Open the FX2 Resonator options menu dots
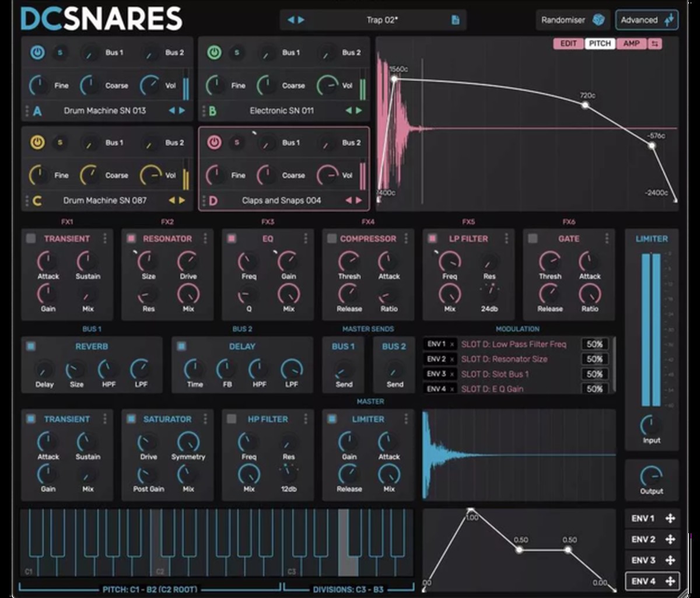The width and height of the screenshot is (700, 598). 205,239
